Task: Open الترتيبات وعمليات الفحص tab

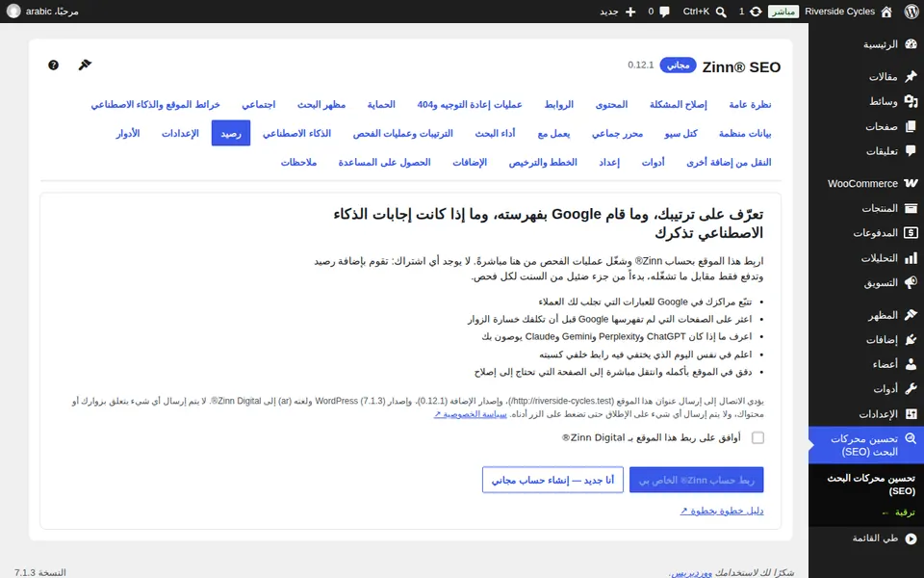Action: point(403,133)
